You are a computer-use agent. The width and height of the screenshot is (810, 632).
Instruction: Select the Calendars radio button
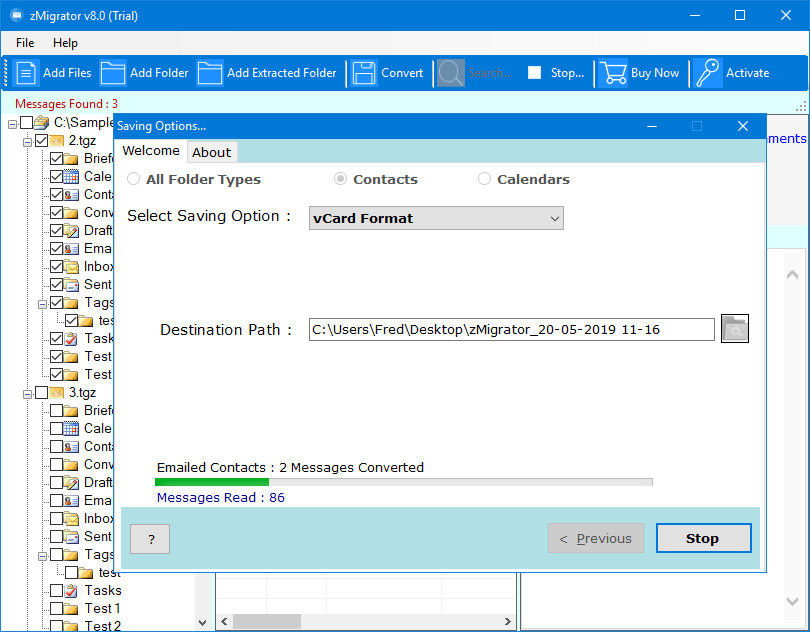pyautogui.click(x=484, y=179)
